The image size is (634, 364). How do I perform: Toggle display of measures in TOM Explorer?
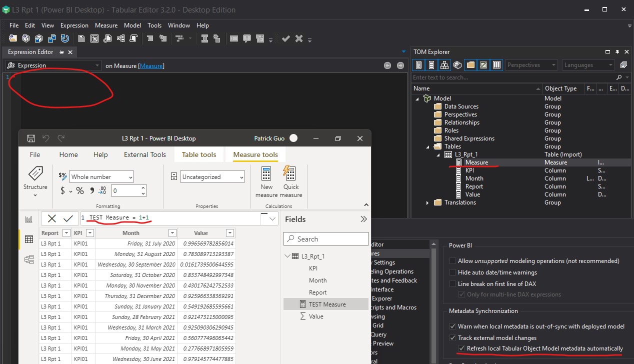pos(418,65)
